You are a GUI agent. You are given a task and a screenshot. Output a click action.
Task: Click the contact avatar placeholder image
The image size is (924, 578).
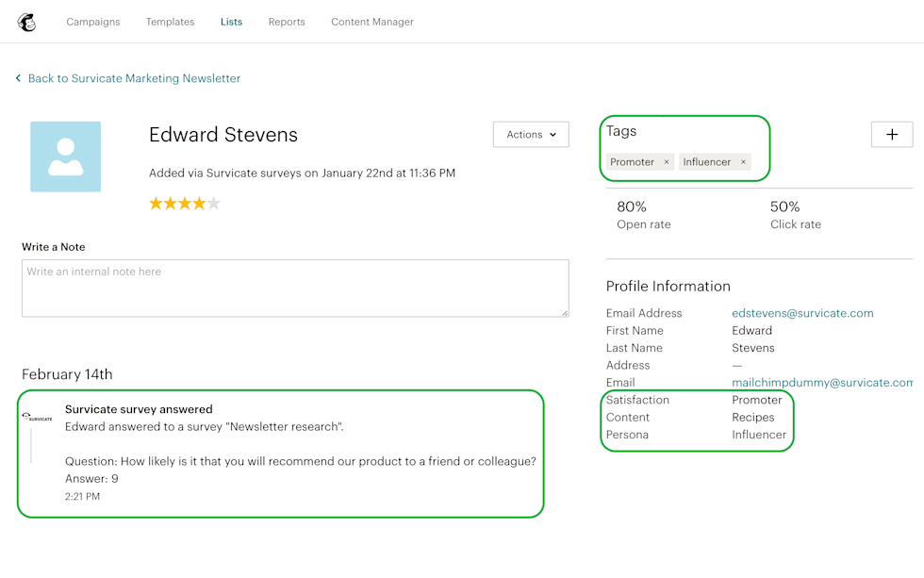[65, 157]
